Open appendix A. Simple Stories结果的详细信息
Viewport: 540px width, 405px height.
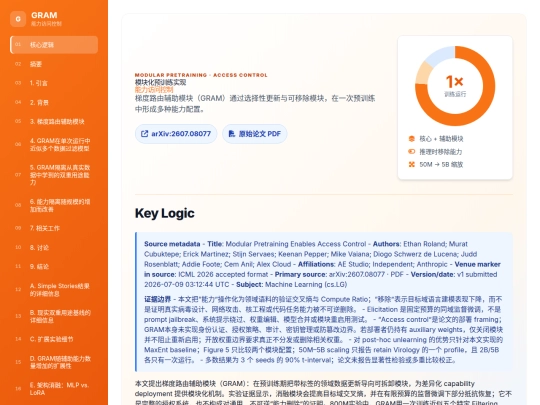(54, 290)
